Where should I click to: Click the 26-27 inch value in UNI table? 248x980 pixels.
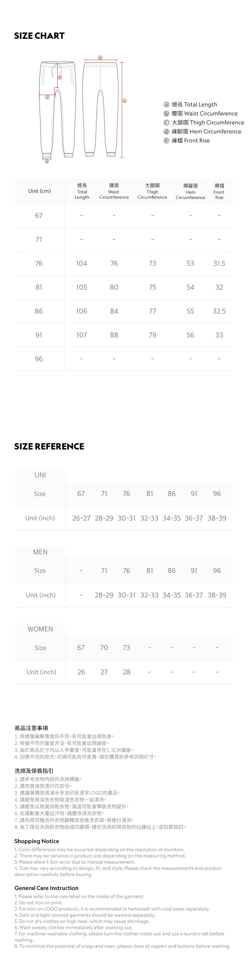pyautogui.click(x=81, y=518)
